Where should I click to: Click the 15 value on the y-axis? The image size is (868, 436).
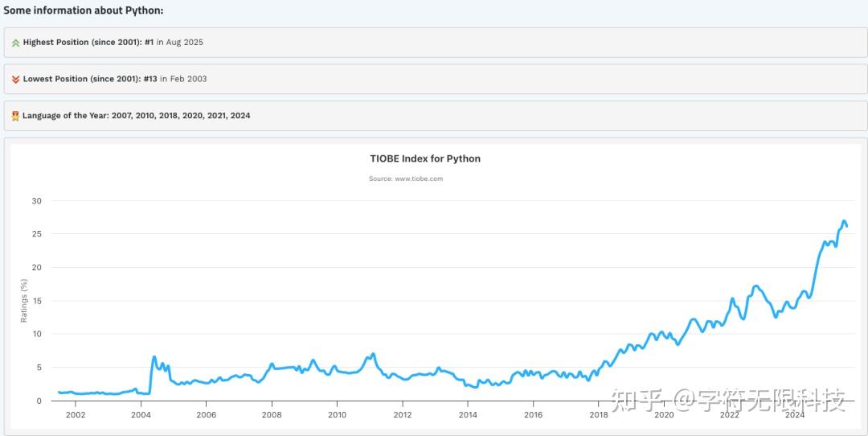click(36, 301)
